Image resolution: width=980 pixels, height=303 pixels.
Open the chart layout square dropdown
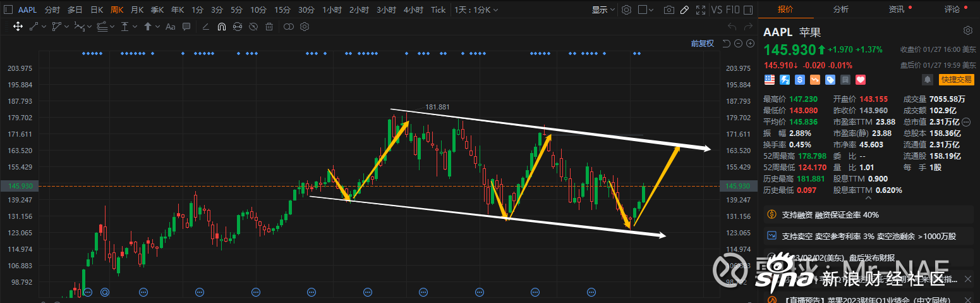646,10
